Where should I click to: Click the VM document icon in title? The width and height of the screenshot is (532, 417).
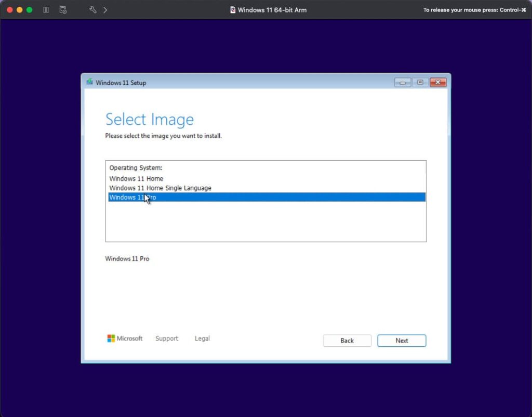click(x=233, y=10)
